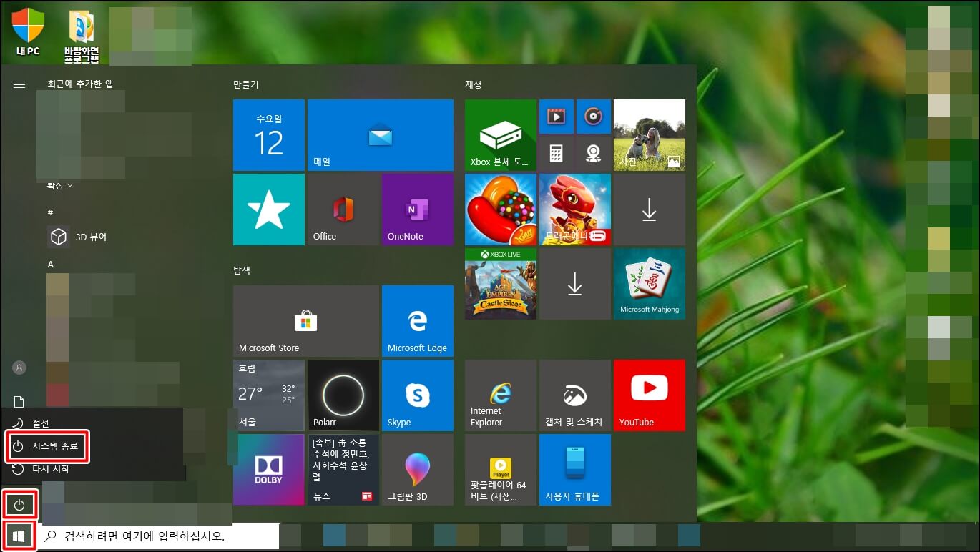Open the 사진 photos tile
Viewport: 980px width, 552px height.
tap(650, 135)
